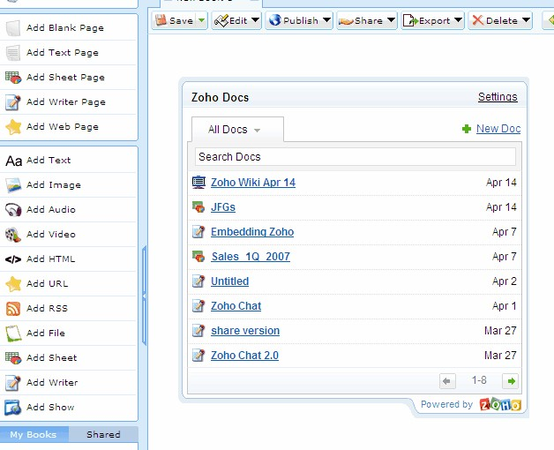
Task: Expand the Publish dropdown
Action: (x=327, y=20)
